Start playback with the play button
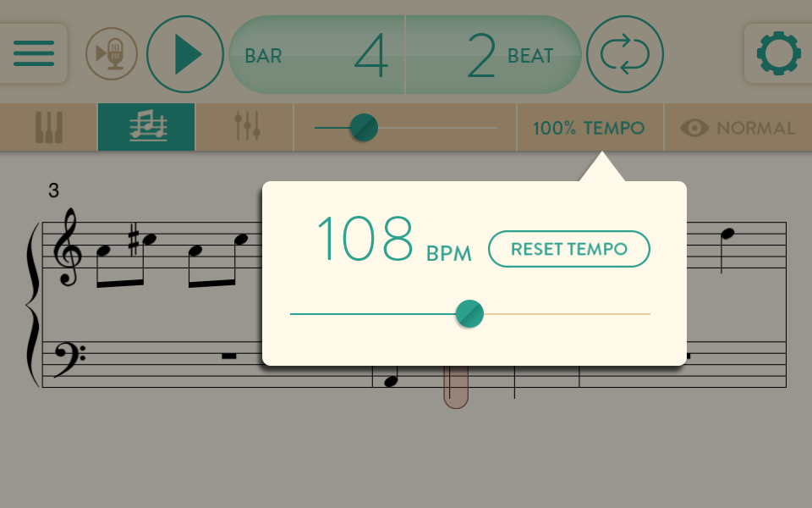Image resolution: width=812 pixels, height=508 pixels. click(185, 54)
